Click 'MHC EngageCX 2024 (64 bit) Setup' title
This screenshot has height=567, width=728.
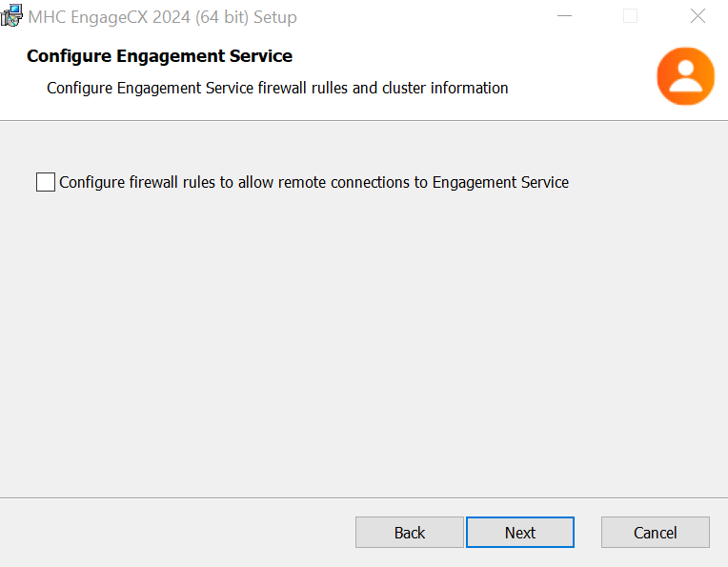[x=162, y=17]
